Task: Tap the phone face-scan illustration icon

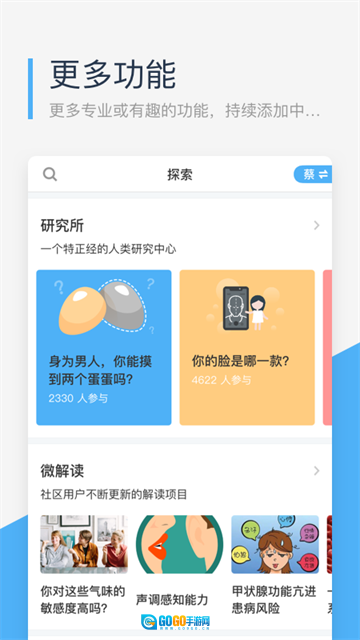Action: tap(244, 308)
